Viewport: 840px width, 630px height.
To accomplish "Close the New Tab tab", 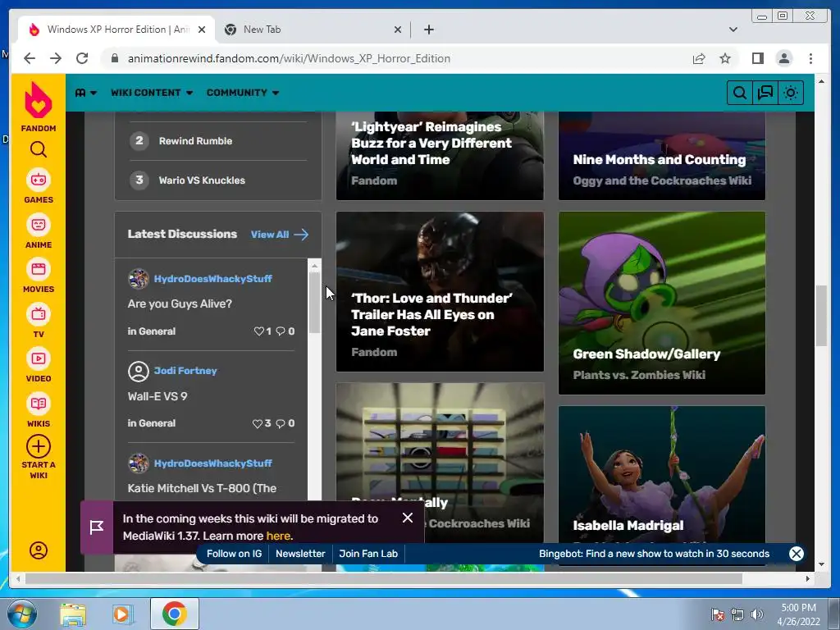I will click(x=398, y=30).
